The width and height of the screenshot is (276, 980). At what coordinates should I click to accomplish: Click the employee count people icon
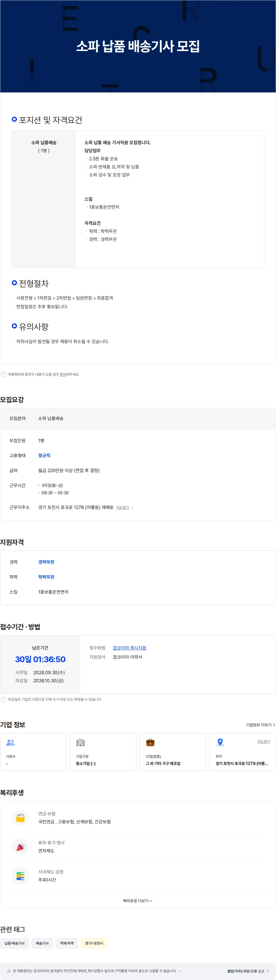pos(11,742)
